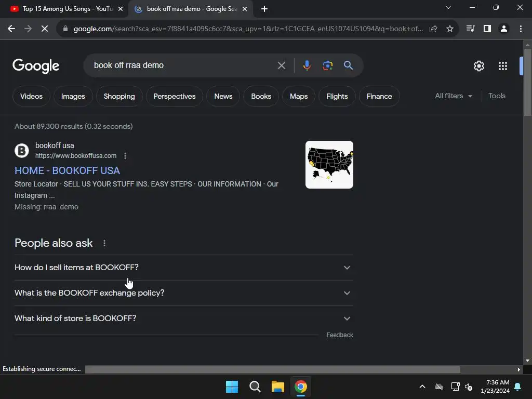Click the Google logo

tap(36, 66)
